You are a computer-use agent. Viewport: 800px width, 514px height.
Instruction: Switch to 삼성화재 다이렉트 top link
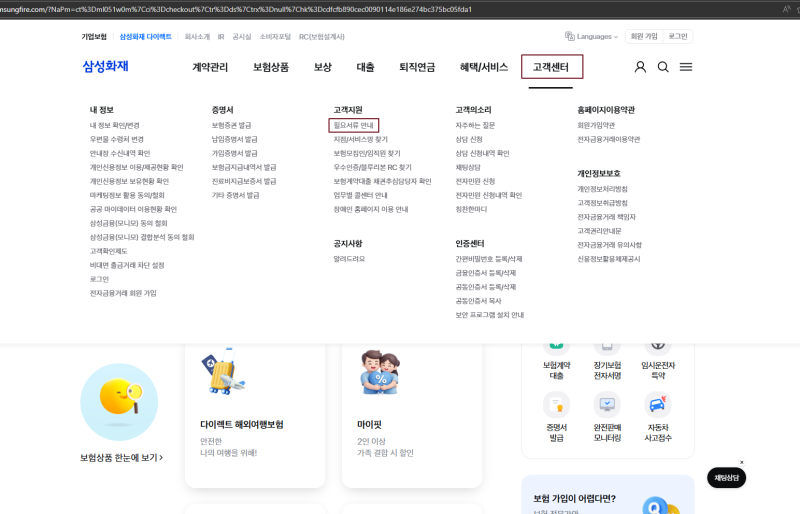point(145,37)
